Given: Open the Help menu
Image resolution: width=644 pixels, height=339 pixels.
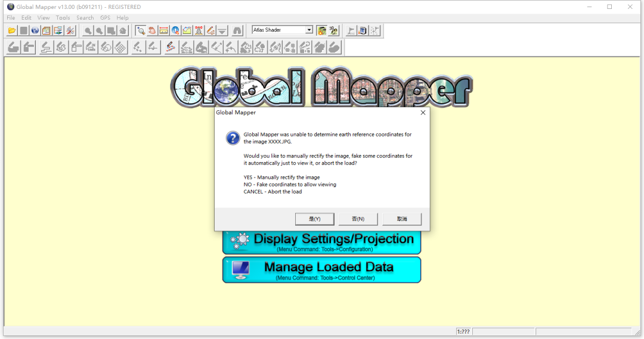Looking at the screenshot, I should (122, 18).
